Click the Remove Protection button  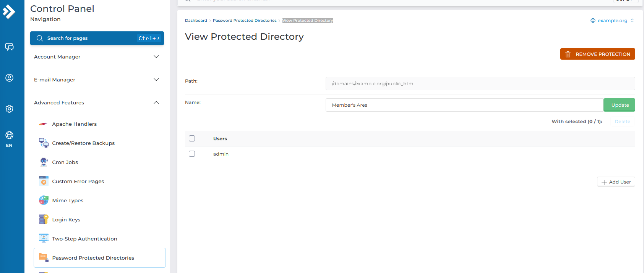tap(597, 54)
